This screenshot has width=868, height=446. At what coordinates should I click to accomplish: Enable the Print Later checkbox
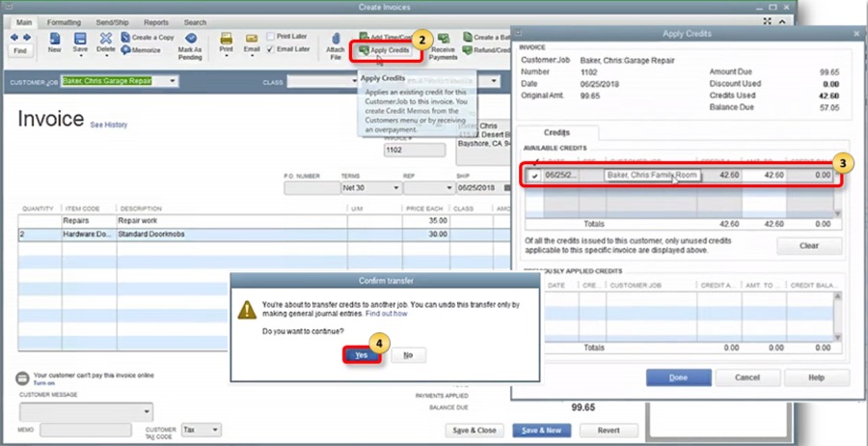[x=270, y=37]
